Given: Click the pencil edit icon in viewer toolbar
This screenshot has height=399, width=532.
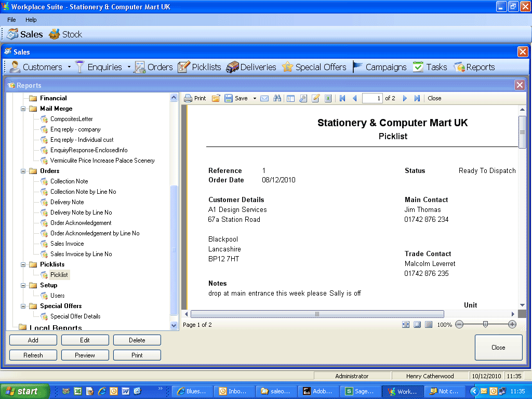Looking at the screenshot, I should click(315, 98).
